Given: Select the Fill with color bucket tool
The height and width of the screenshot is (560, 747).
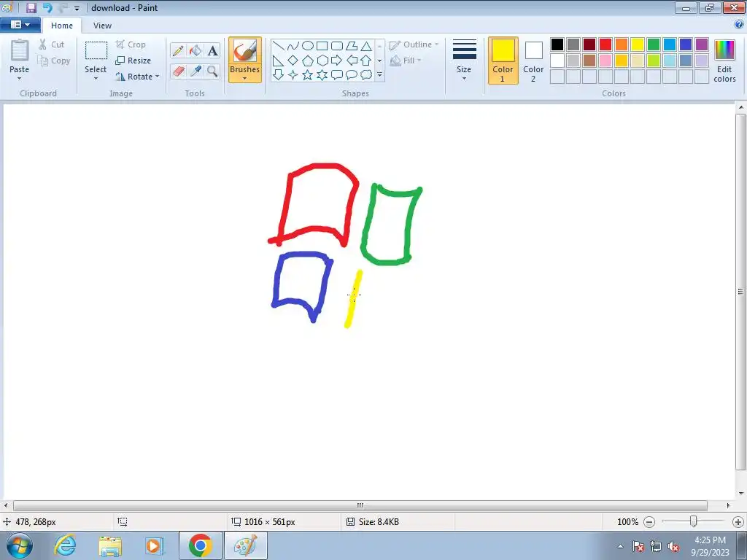Looking at the screenshot, I should (196, 50).
